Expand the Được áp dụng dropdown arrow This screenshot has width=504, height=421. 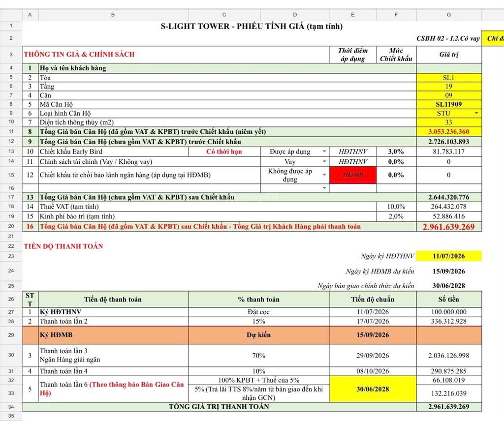(324, 151)
